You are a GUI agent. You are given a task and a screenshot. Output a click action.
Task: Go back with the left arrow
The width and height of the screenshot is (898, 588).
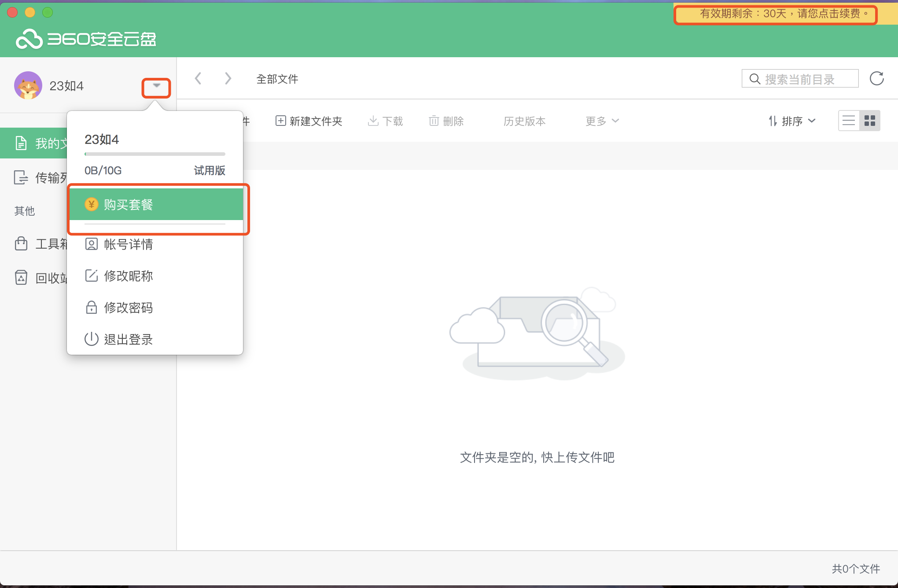click(198, 79)
